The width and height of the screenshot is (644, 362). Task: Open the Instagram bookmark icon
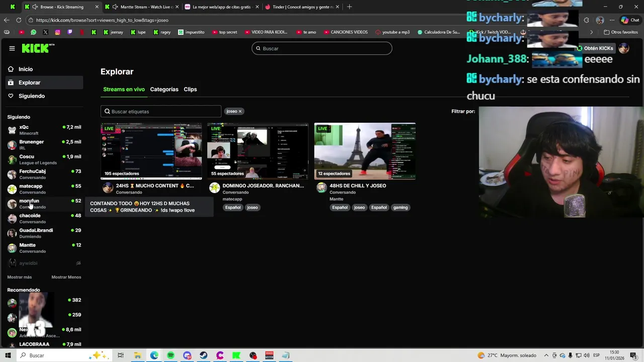pyautogui.click(x=57, y=32)
